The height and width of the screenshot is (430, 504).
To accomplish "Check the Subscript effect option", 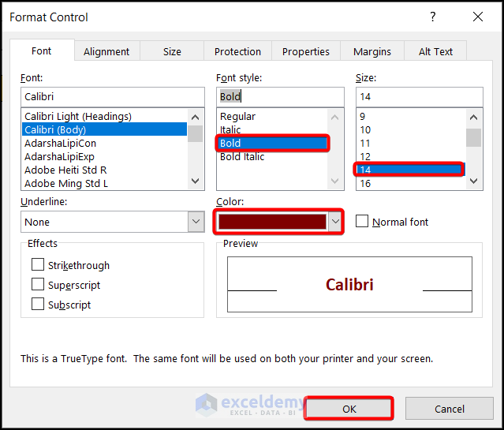I will pos(38,305).
